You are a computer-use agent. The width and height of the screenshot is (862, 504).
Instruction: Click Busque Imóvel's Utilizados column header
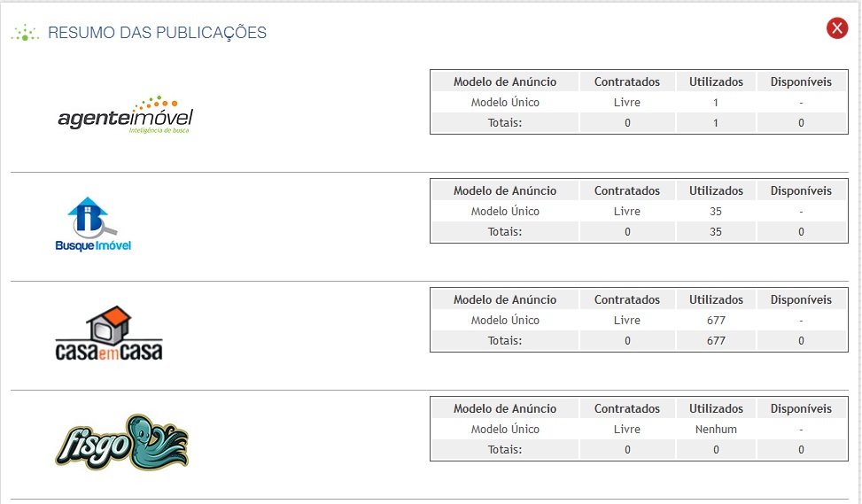[x=716, y=190]
